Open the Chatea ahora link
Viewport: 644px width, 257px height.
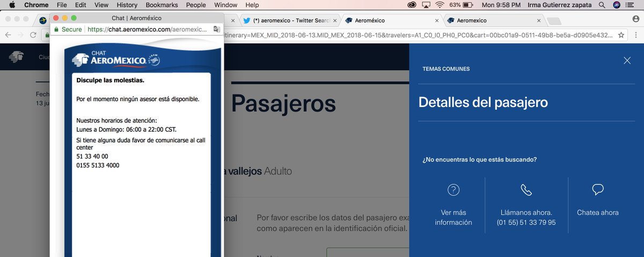[x=598, y=212]
